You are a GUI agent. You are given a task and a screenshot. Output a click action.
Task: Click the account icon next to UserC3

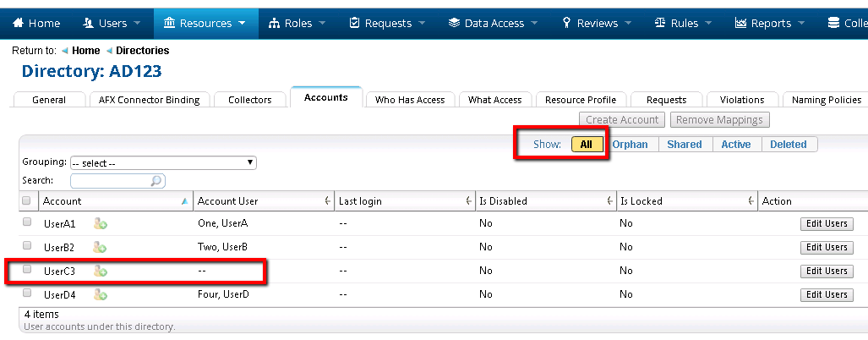click(100, 271)
